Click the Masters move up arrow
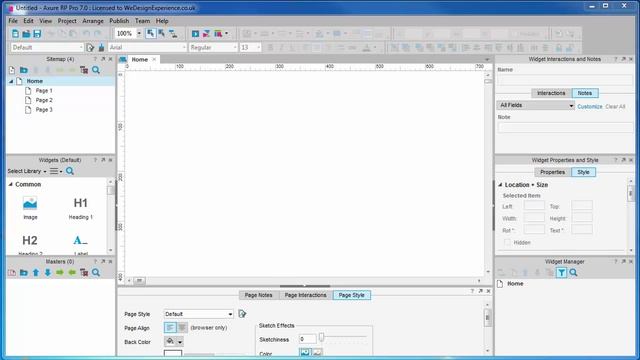640x360 pixels. [x=36, y=273]
